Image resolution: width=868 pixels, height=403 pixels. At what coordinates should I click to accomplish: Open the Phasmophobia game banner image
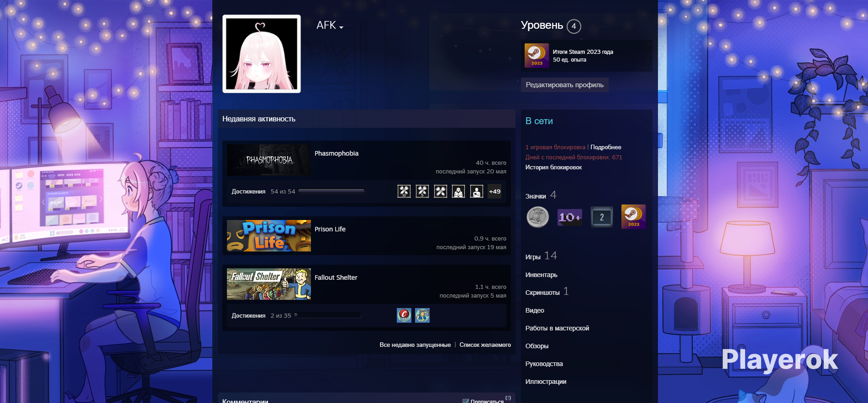(x=269, y=160)
